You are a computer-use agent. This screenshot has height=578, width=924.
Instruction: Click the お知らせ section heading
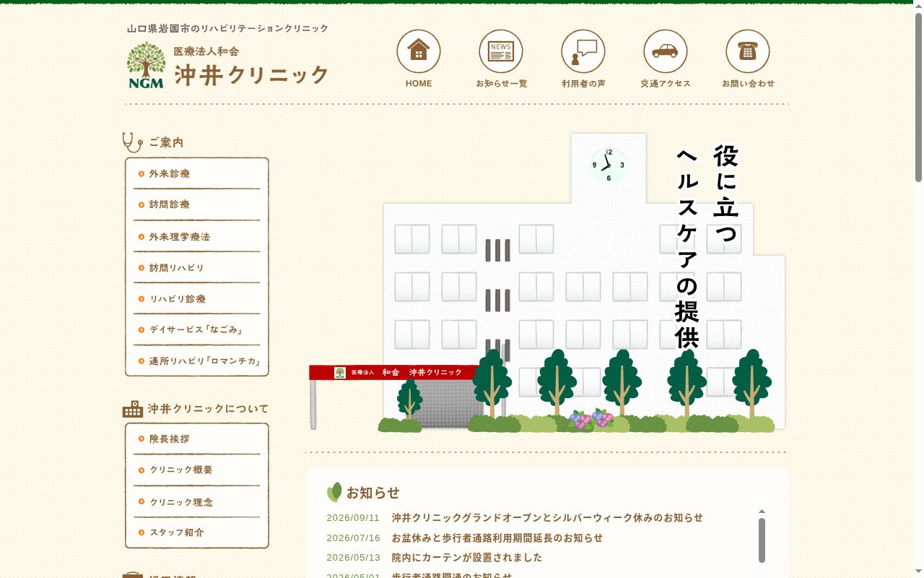(x=372, y=493)
